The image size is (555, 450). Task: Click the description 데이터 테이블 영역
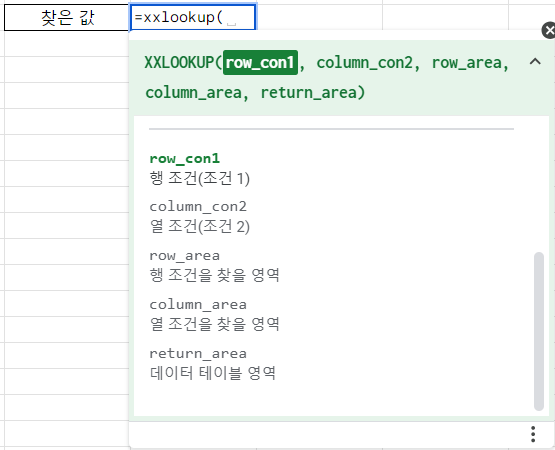coord(212,373)
